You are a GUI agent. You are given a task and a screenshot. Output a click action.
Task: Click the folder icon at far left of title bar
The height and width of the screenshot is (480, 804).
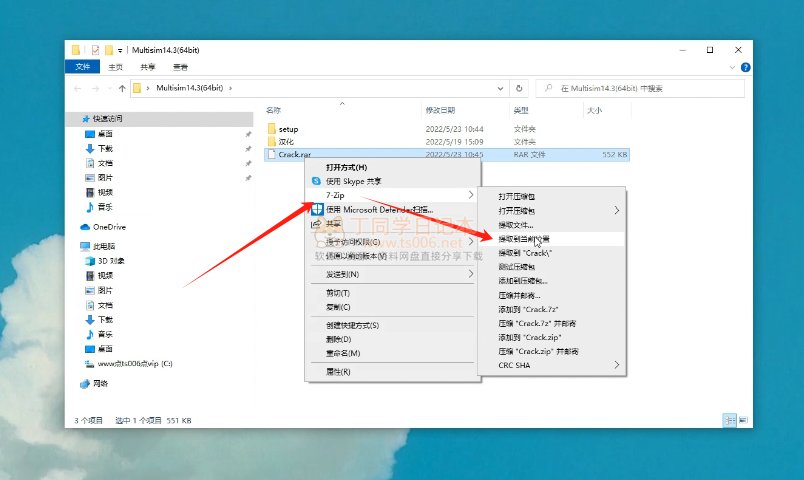[x=76, y=50]
